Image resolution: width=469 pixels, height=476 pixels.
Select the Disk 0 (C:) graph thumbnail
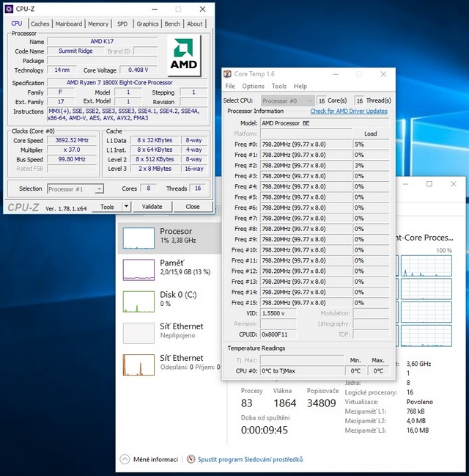(x=139, y=301)
